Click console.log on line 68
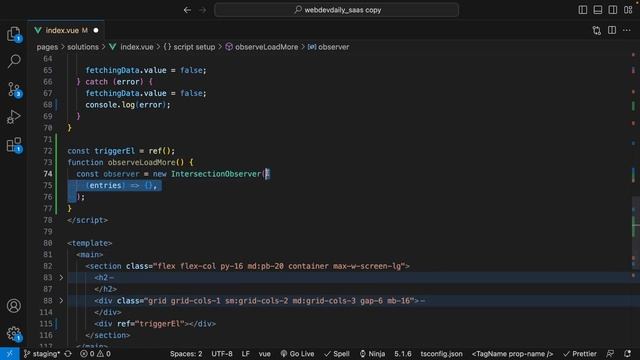 [110, 105]
